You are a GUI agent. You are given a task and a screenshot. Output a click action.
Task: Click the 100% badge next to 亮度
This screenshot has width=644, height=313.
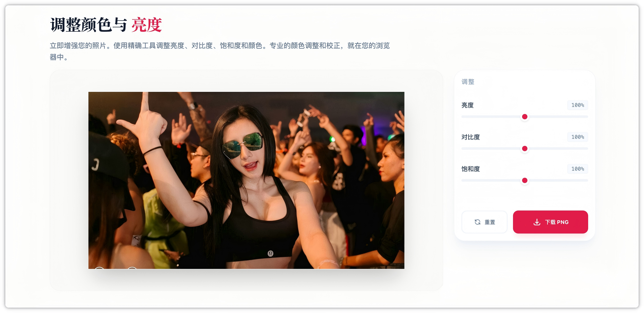pos(578,105)
